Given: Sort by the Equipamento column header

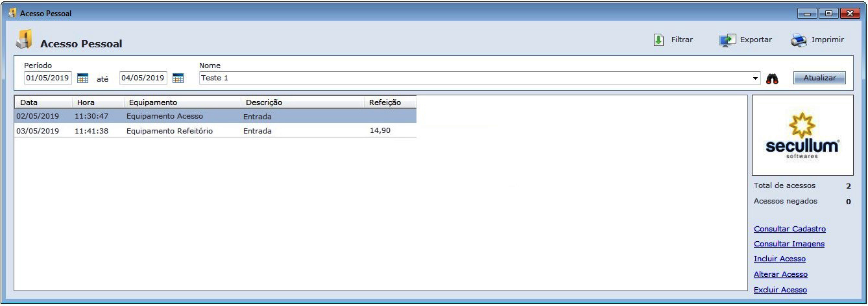Looking at the screenshot, I should (182, 102).
